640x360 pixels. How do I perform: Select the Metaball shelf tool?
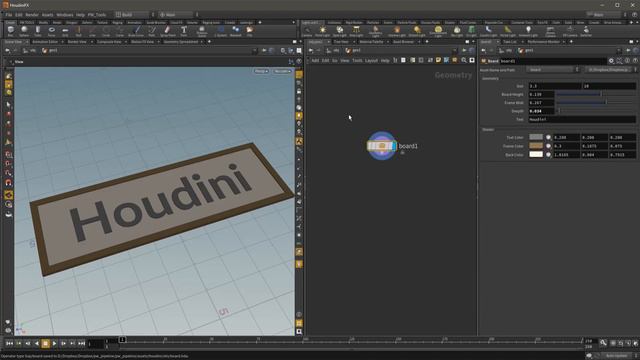(x=236, y=31)
